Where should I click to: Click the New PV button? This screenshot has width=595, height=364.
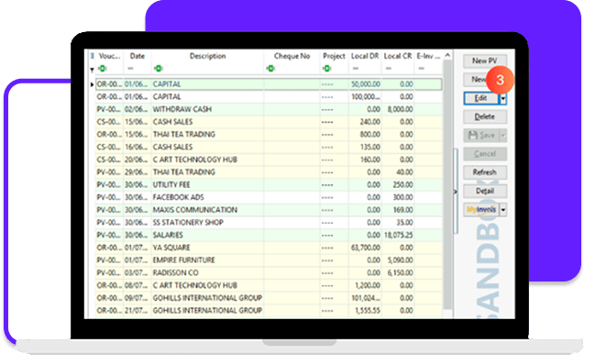[485, 61]
